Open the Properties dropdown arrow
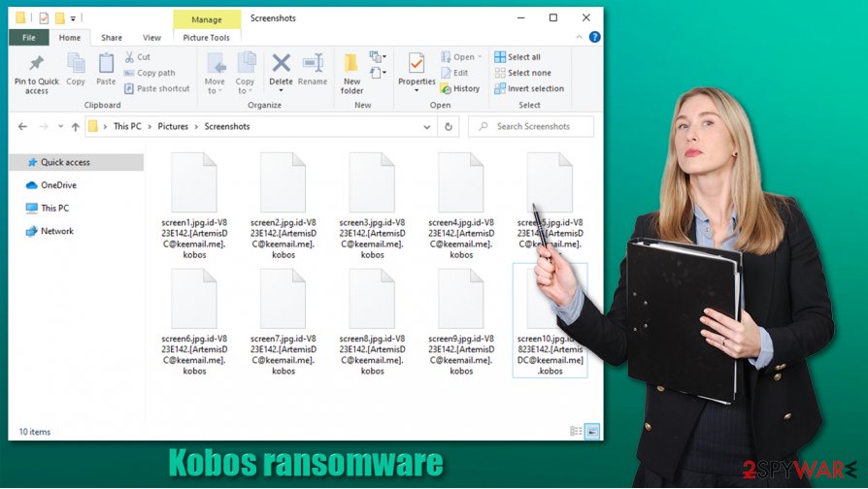Image resolution: width=868 pixels, height=489 pixels. [417, 91]
